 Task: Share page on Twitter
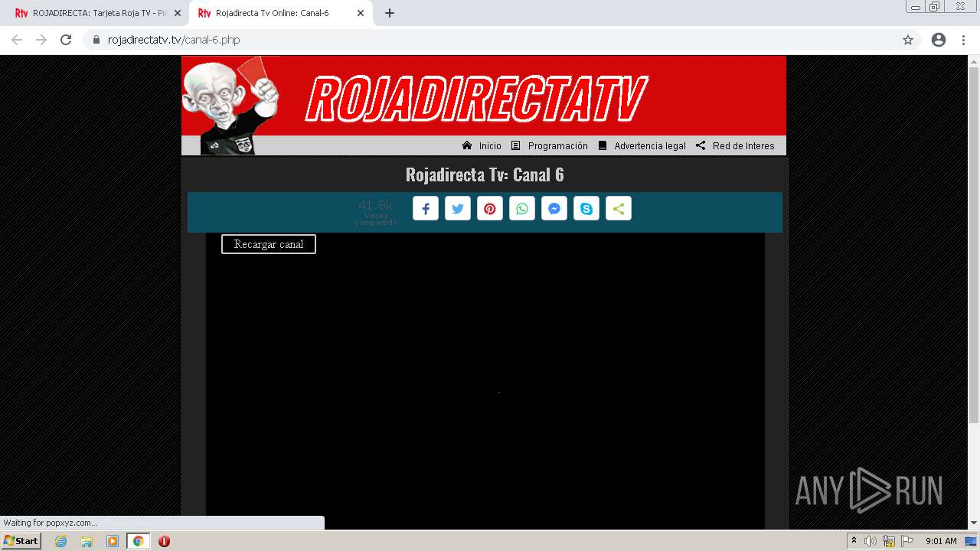click(458, 209)
